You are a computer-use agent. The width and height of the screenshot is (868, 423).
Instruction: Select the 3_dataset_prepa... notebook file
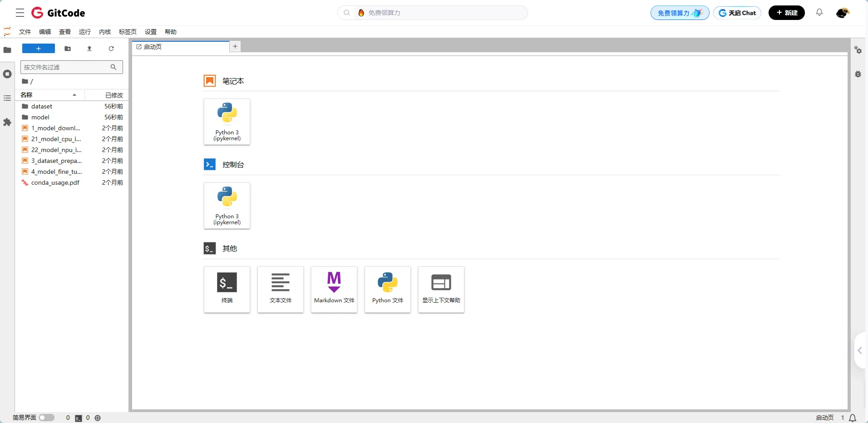pyautogui.click(x=72, y=161)
